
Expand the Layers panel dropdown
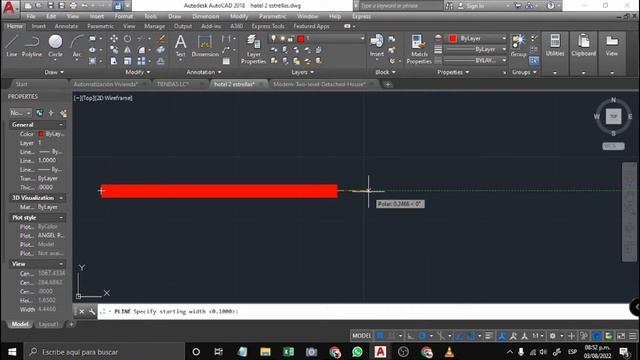(302, 72)
